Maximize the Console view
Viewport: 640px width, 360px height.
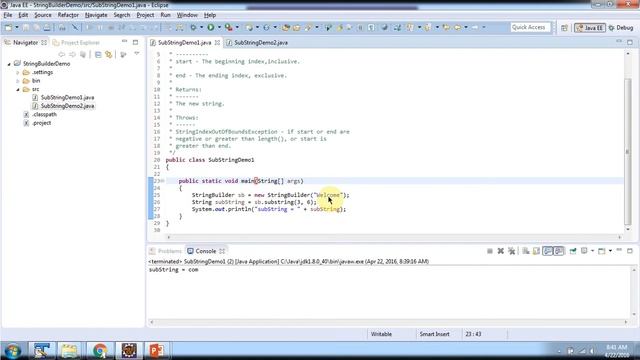630,251
